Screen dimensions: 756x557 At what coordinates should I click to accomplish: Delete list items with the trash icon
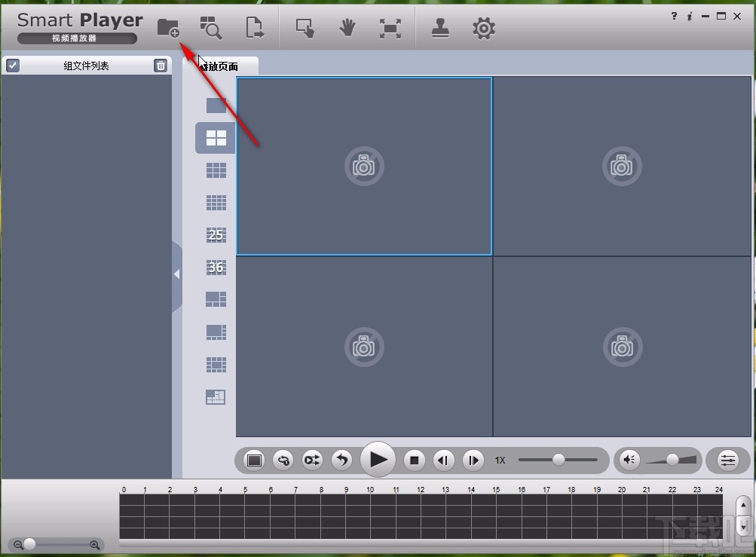click(x=161, y=66)
